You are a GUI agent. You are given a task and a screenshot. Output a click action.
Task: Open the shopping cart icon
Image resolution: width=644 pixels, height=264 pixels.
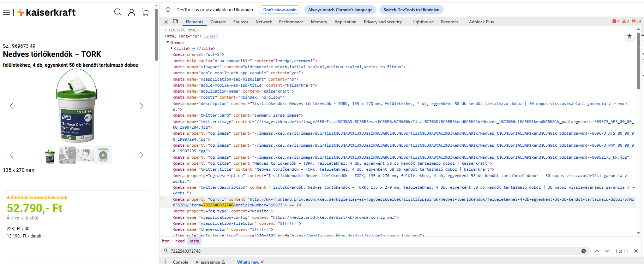click(145, 12)
